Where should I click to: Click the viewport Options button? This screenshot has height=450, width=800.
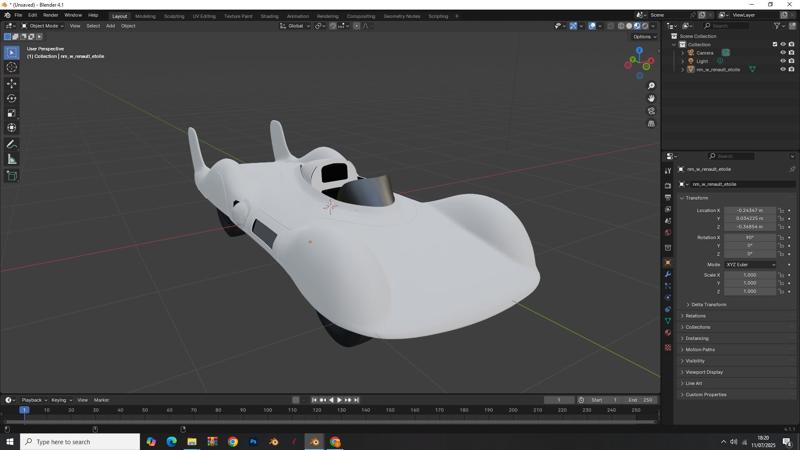coord(645,36)
